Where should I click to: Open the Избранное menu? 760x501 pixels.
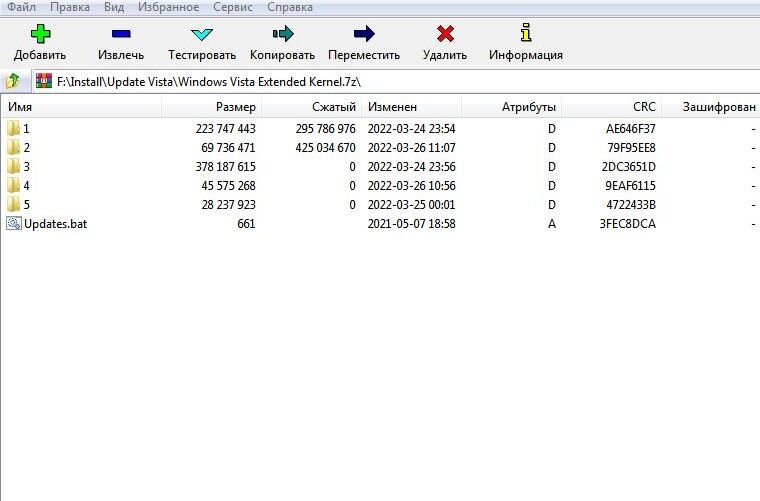tap(168, 7)
